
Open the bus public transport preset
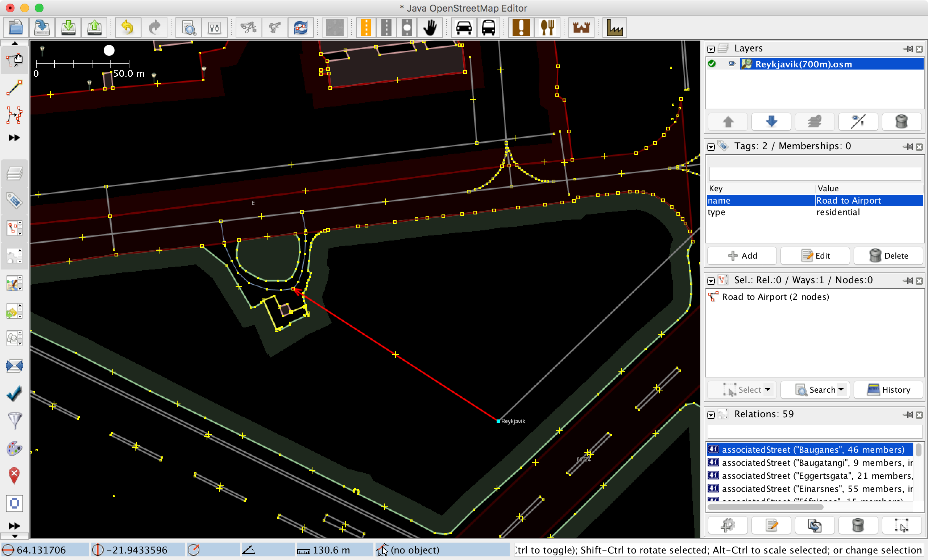coord(489,28)
